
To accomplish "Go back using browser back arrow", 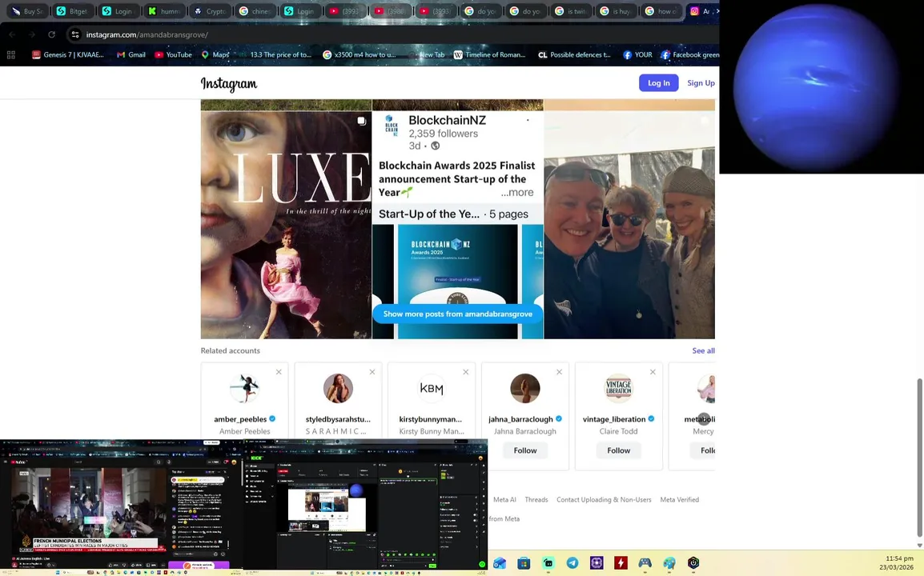I will [12, 34].
